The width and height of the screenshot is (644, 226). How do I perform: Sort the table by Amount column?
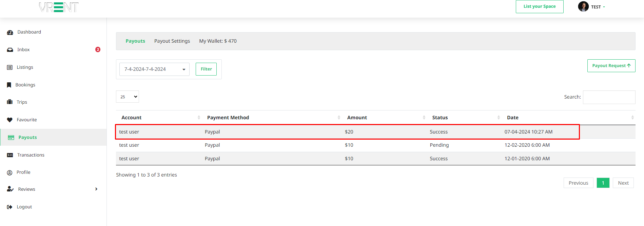357,118
